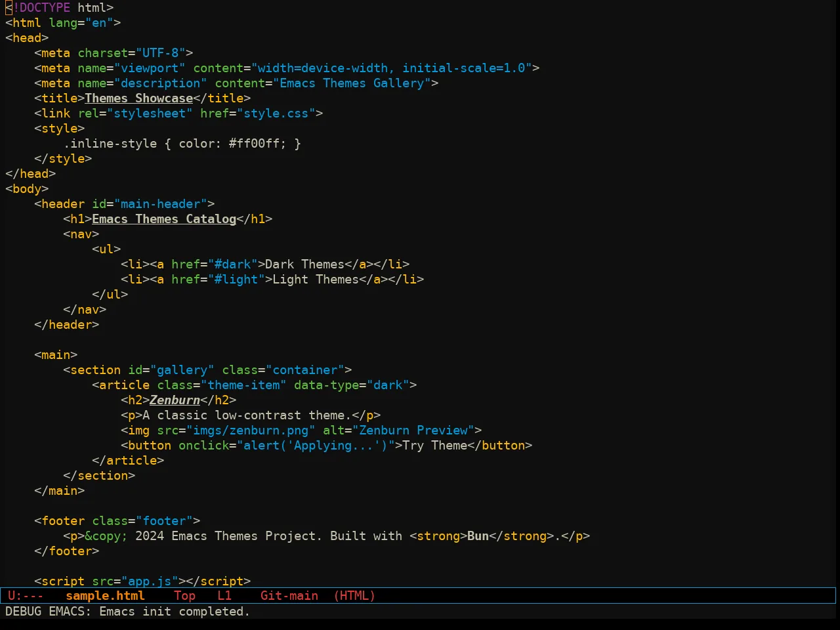Click the alert('Applying...') onclick value
Screen dimensions: 840x630
pos(316,446)
